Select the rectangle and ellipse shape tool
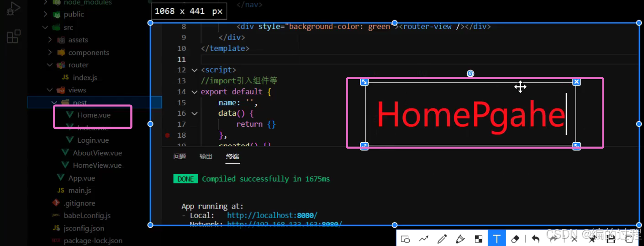 coord(406,239)
